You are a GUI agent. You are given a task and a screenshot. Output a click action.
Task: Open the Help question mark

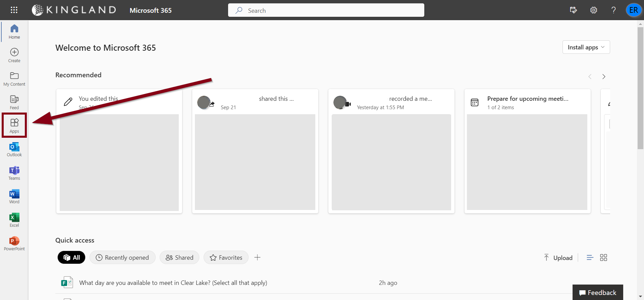[x=613, y=10]
